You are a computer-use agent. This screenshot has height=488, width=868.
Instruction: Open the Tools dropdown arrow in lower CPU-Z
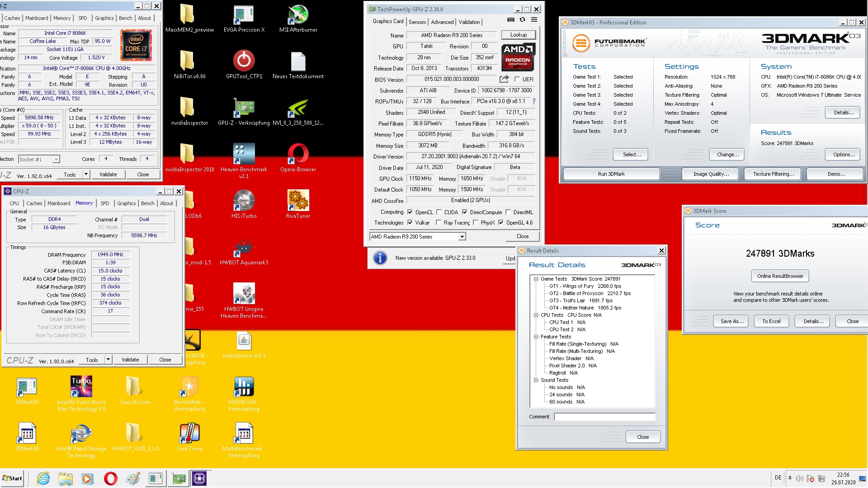(108, 360)
